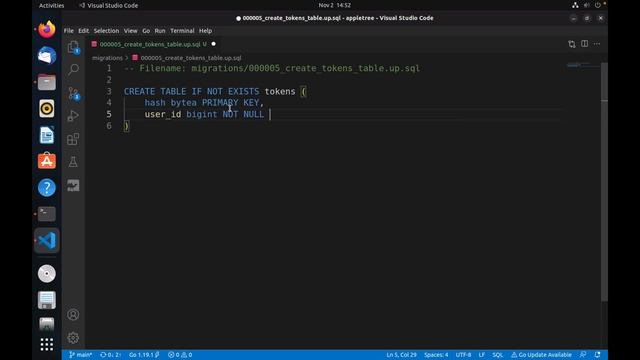Image resolution: width=640 pixels, height=360 pixels.
Task: Launch Firefox from the dock
Action: [x=47, y=29]
